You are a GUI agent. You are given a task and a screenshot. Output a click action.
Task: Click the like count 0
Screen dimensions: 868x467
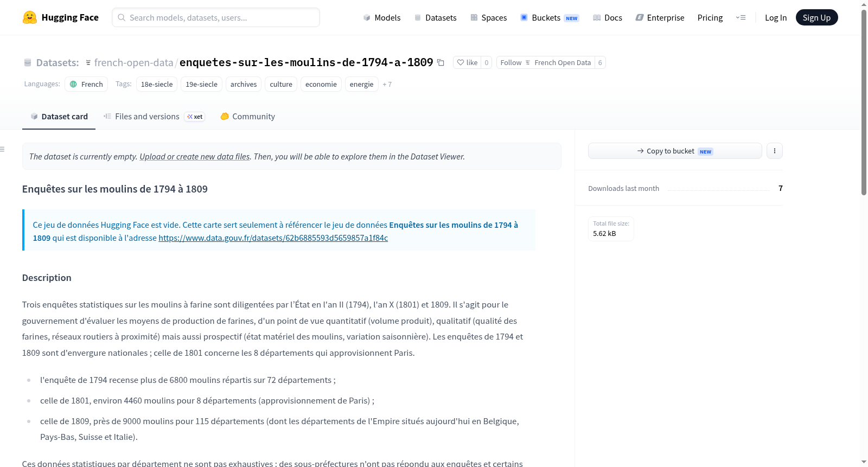(x=487, y=63)
